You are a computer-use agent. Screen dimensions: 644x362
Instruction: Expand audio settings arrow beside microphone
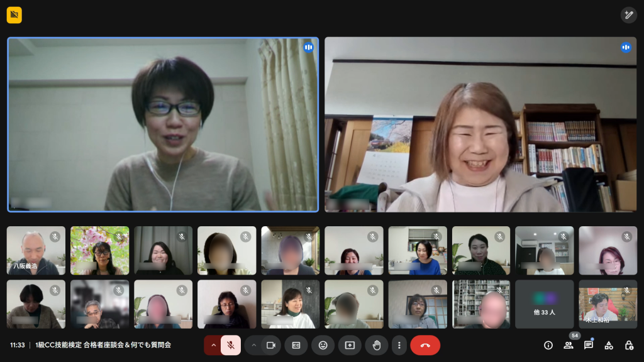pos(213,345)
